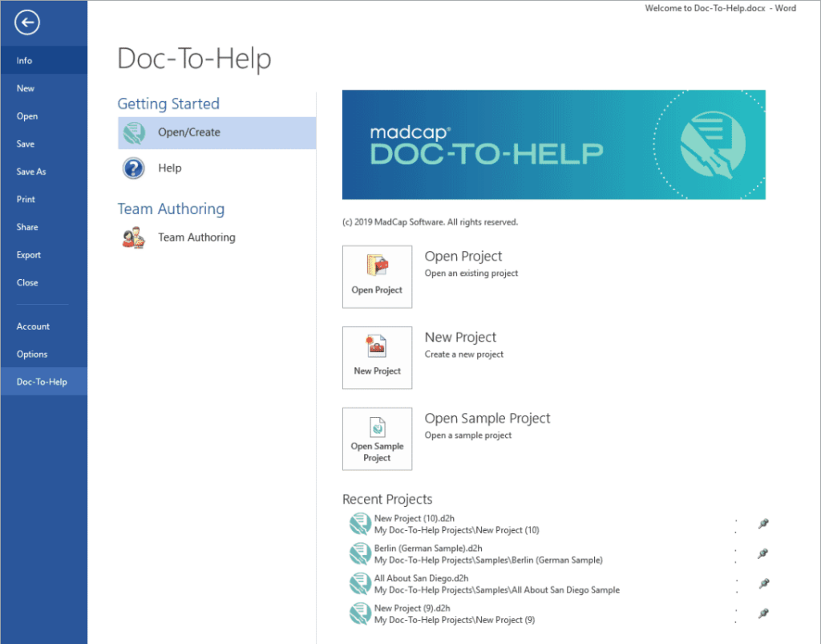Open the Print page
The image size is (821, 644).
(44, 199)
